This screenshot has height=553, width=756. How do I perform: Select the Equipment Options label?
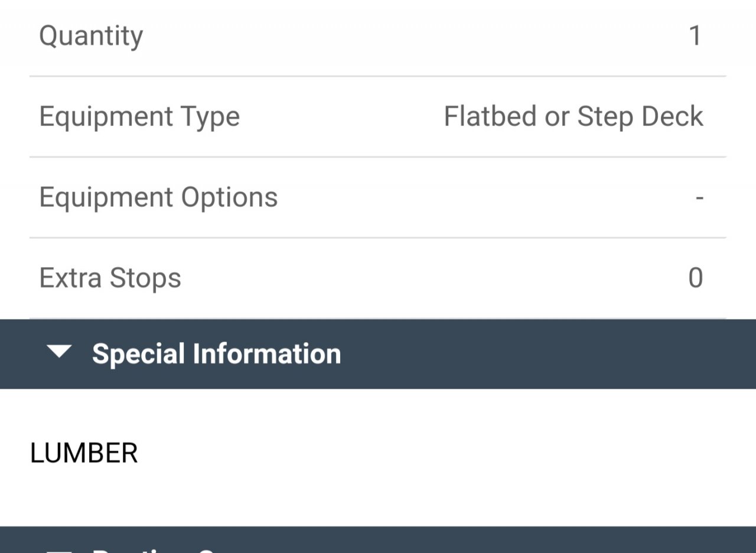click(x=158, y=197)
